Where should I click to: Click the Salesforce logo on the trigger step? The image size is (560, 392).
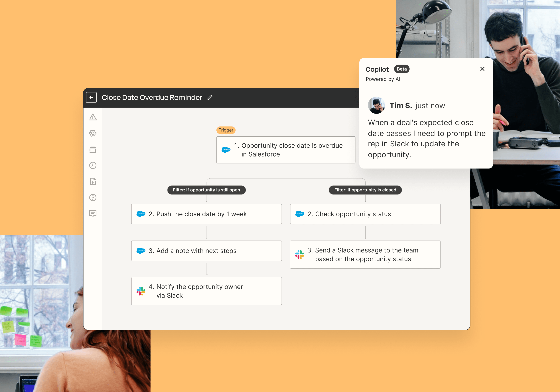(226, 150)
